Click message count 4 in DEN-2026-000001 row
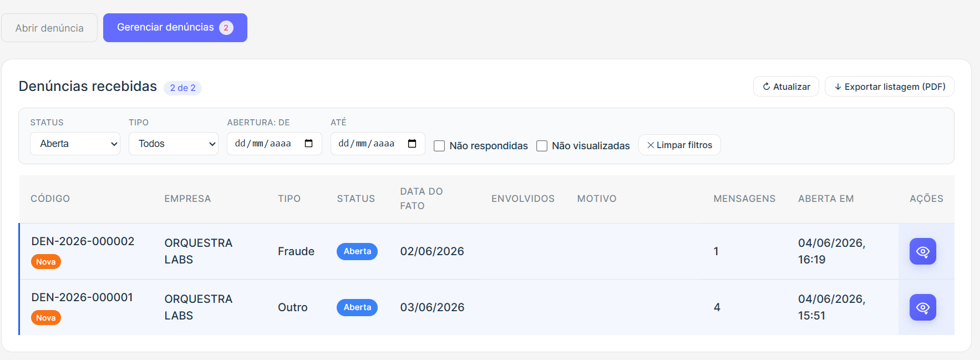Image resolution: width=980 pixels, height=360 pixels. tap(717, 307)
